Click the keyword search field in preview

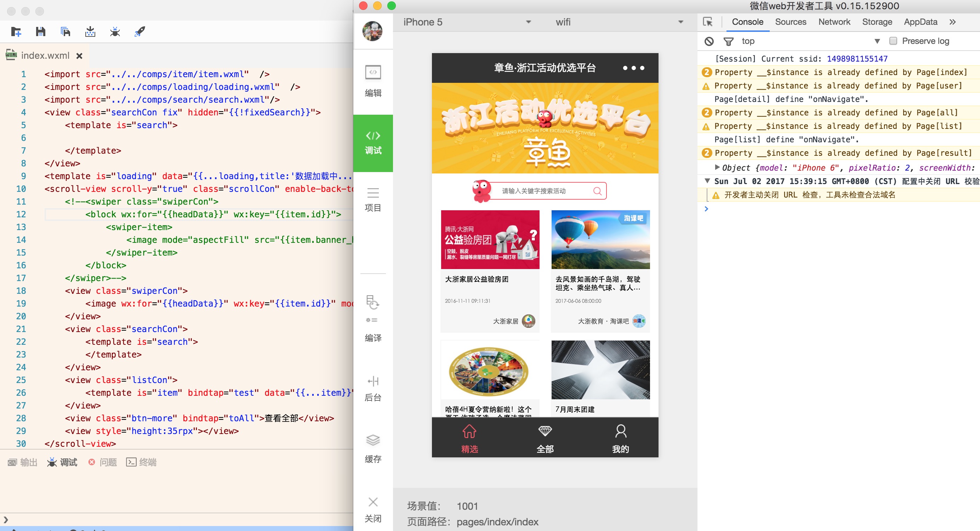click(x=540, y=191)
